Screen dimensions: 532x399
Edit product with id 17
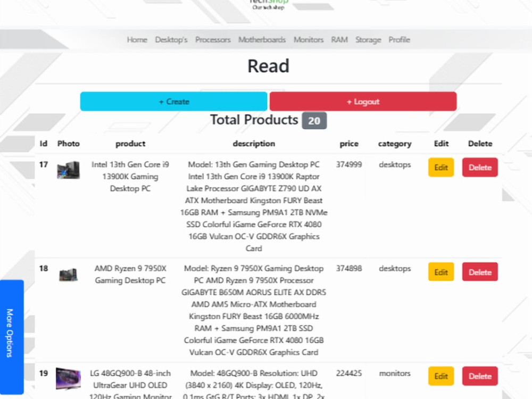(440, 167)
